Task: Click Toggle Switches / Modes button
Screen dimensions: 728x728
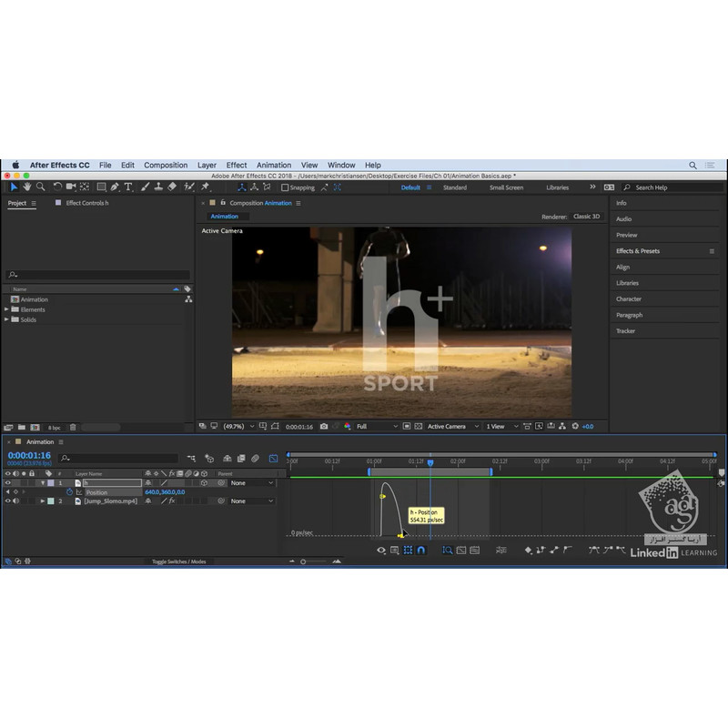Action: pyautogui.click(x=178, y=561)
